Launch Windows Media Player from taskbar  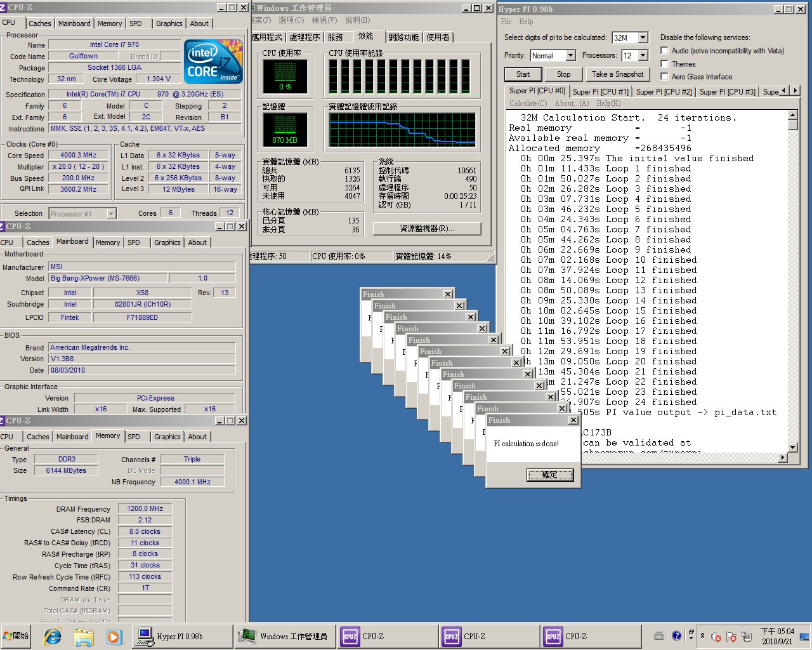click(114, 636)
